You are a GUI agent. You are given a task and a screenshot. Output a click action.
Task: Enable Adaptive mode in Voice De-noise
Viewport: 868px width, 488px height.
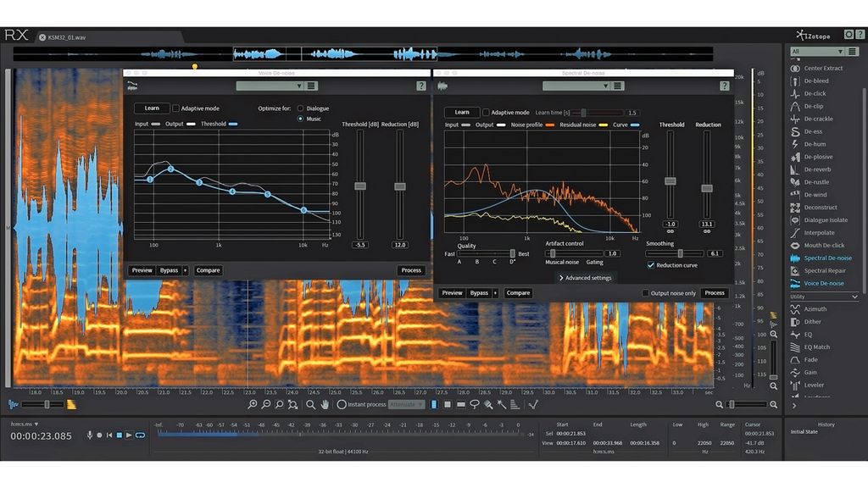pyautogui.click(x=175, y=108)
